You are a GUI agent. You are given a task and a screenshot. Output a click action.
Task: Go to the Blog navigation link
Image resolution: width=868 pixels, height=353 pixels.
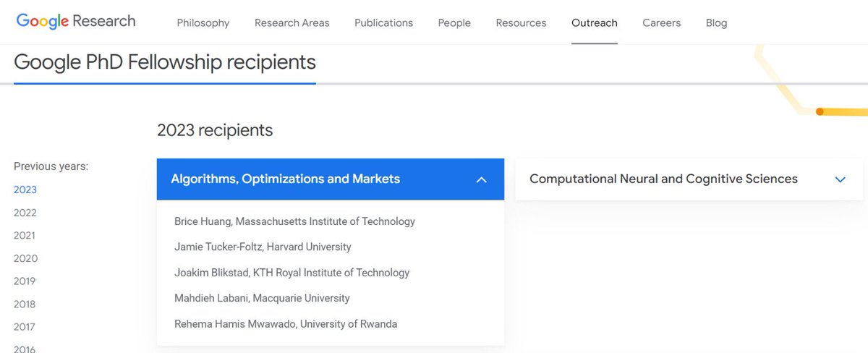coord(716,22)
